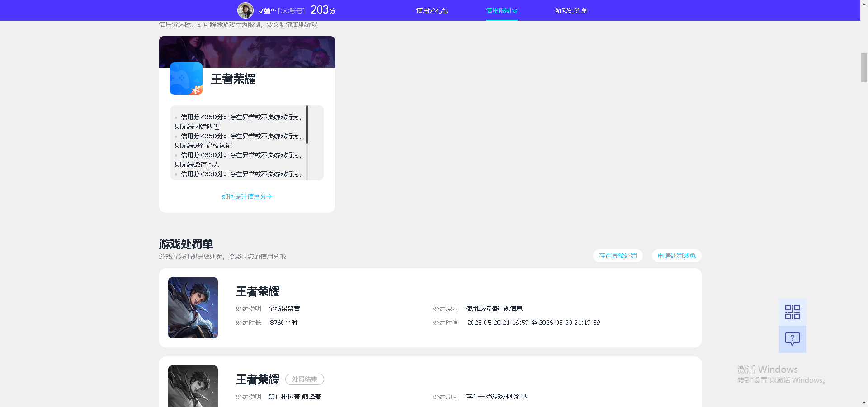Click the page scrollbar on the right edge
The width and height of the screenshot is (868, 407).
click(864, 68)
